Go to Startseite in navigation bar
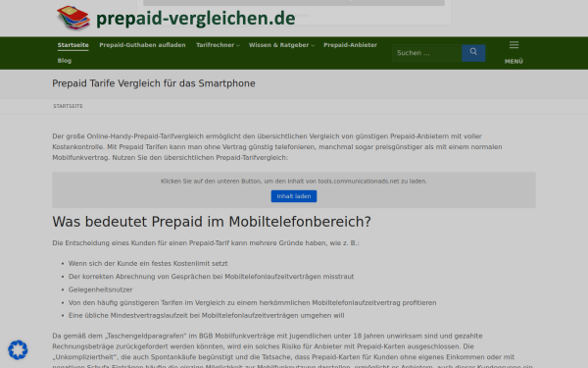The image size is (588, 368). click(73, 45)
